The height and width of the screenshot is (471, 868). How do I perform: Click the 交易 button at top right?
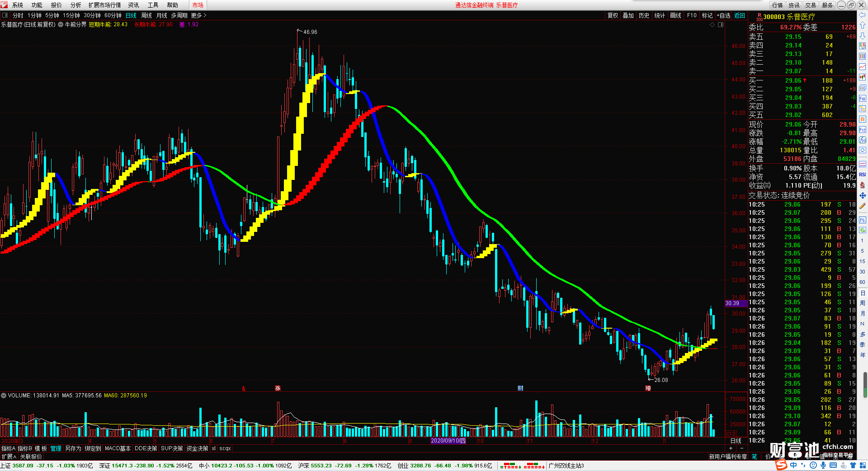(811, 5)
